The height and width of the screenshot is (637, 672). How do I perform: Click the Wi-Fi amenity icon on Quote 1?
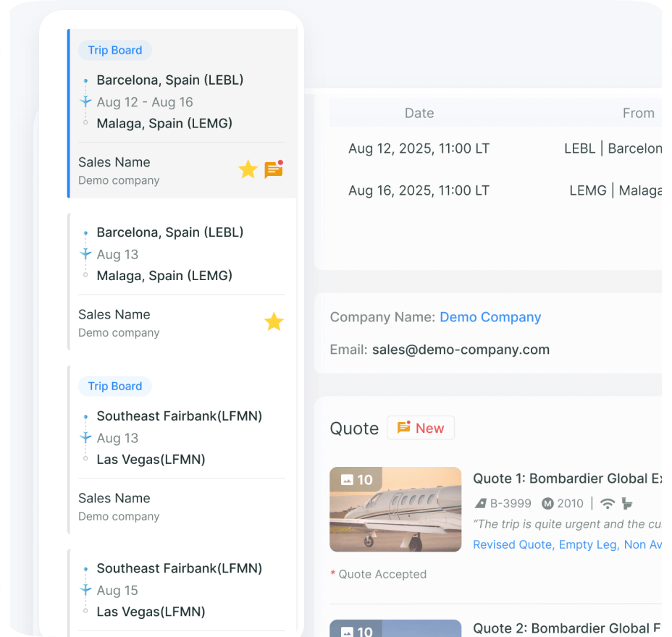click(x=608, y=503)
